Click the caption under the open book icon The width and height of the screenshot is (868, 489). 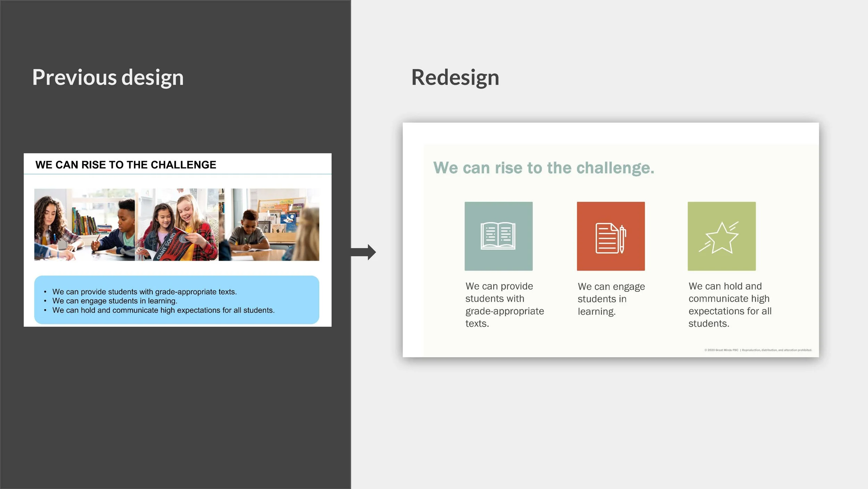pyautogui.click(x=504, y=305)
